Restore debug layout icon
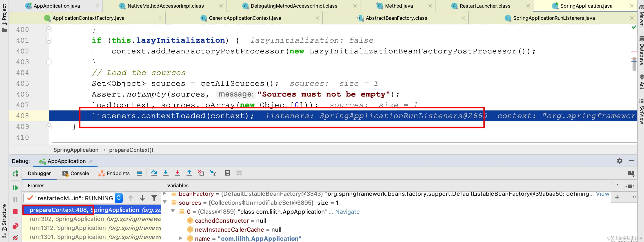This screenshot has width=644, height=242. coord(631,173)
